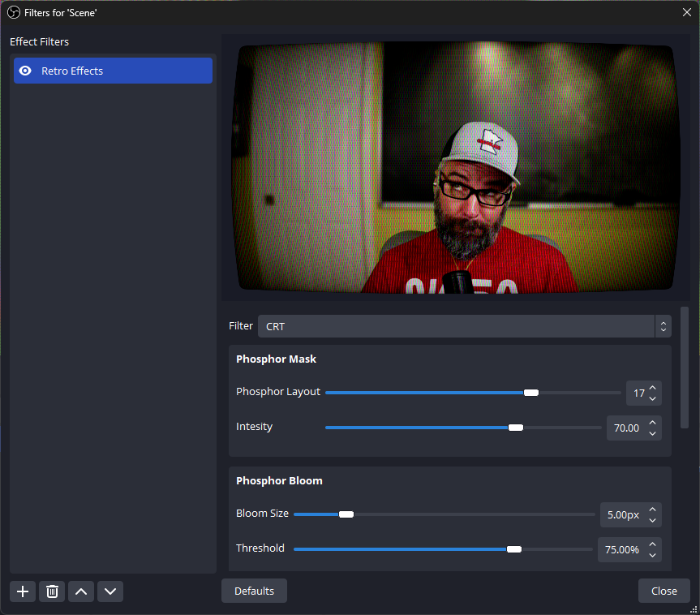Click the OBS logo in title bar
The width and height of the screenshot is (700, 615).
point(13,12)
